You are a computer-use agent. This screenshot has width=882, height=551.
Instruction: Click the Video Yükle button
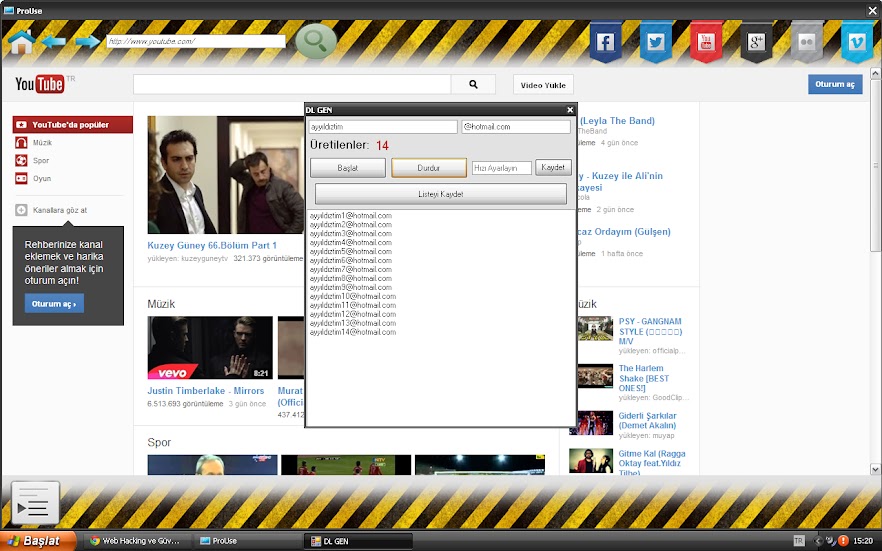pyautogui.click(x=543, y=85)
